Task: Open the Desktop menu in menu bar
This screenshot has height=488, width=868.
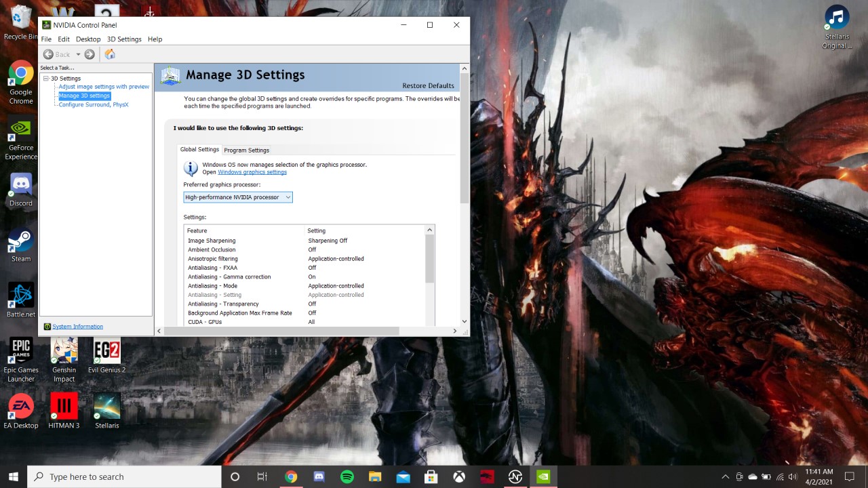Action: coord(88,39)
